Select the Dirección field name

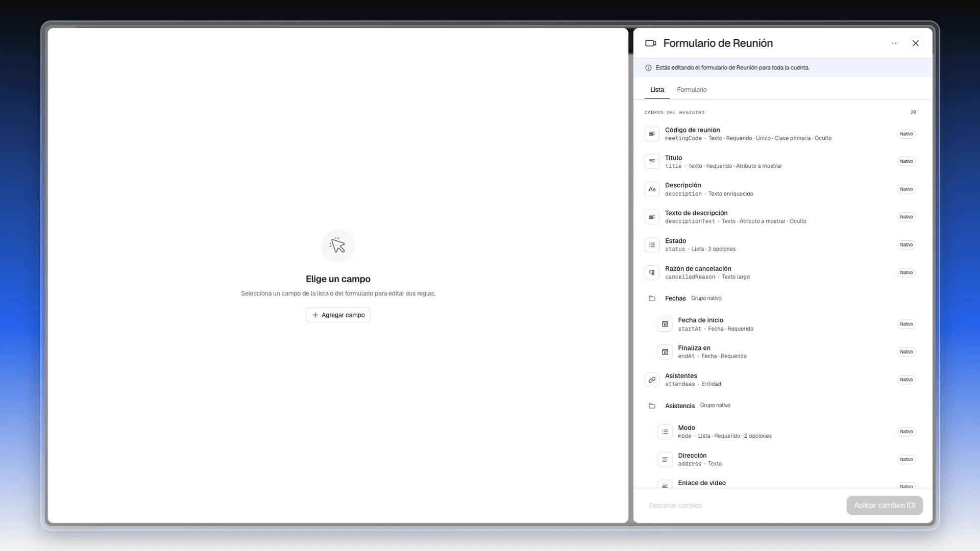[x=692, y=456]
